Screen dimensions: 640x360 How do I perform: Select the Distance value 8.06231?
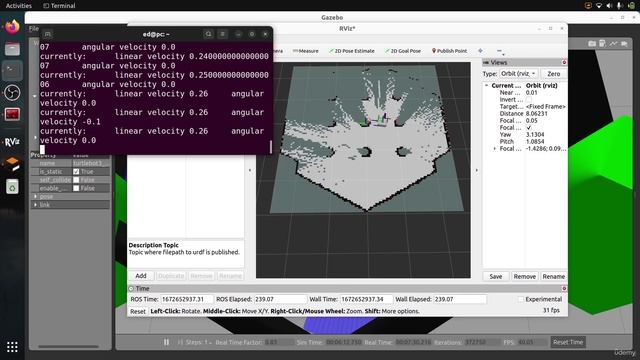coord(537,113)
